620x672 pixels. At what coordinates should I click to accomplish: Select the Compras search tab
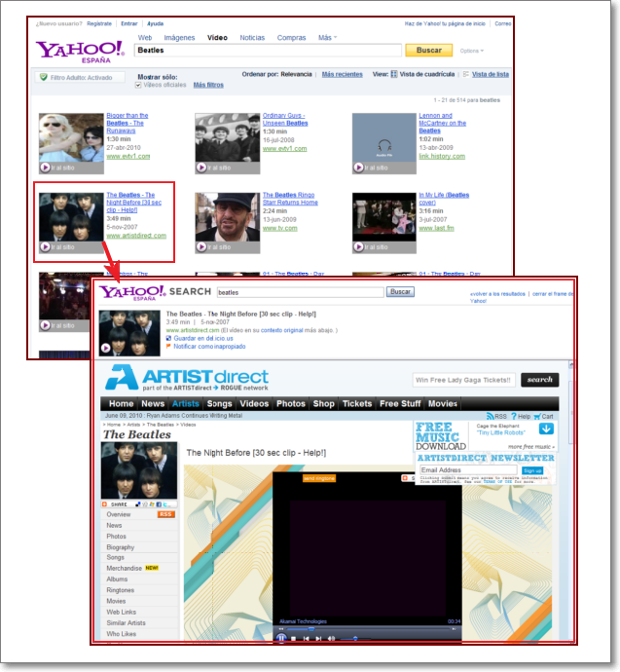[x=292, y=38]
